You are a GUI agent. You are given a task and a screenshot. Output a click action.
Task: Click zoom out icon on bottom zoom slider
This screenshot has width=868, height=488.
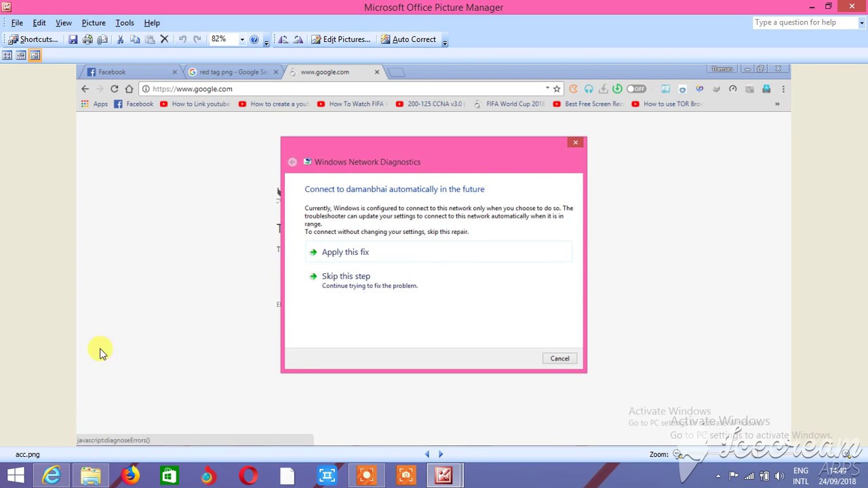coord(677,454)
